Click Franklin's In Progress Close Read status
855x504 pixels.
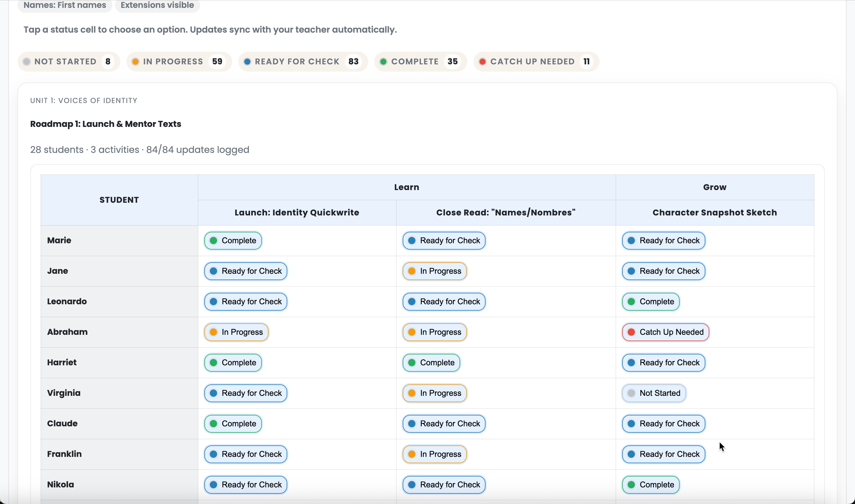[x=434, y=454]
